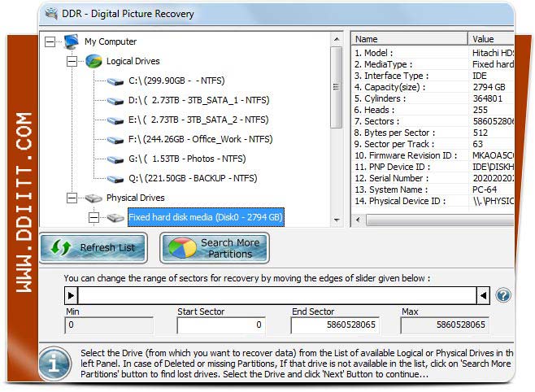The image size is (535, 392).
Task: Click the '6. Heads :' row
Action: point(433,110)
